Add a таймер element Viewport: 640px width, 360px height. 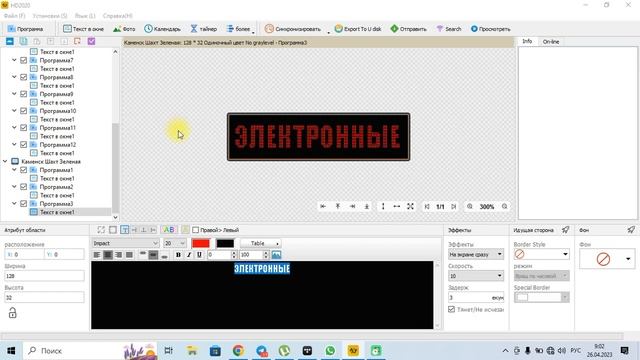tap(203, 29)
